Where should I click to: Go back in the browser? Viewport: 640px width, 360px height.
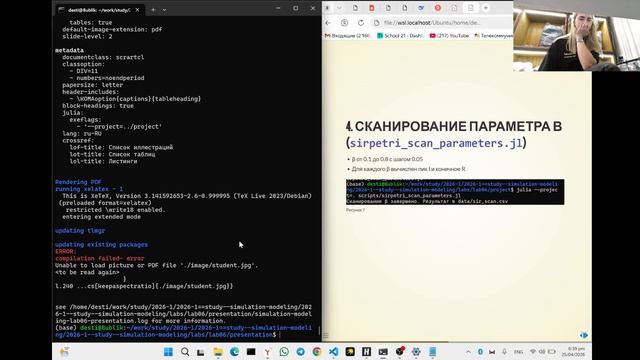point(329,23)
